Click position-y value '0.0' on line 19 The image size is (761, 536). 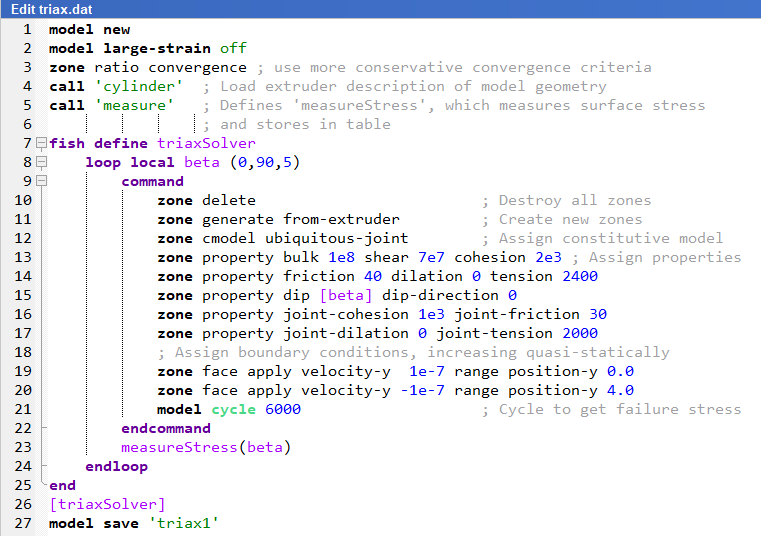point(620,371)
